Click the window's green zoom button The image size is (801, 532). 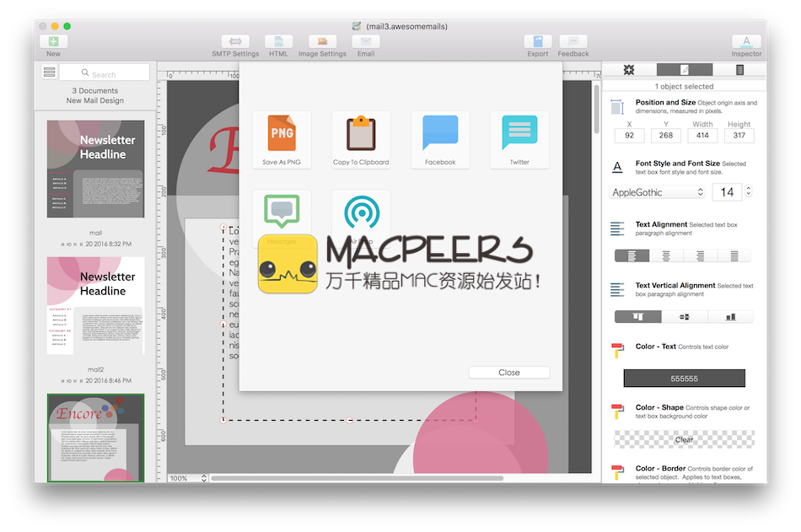(67, 26)
